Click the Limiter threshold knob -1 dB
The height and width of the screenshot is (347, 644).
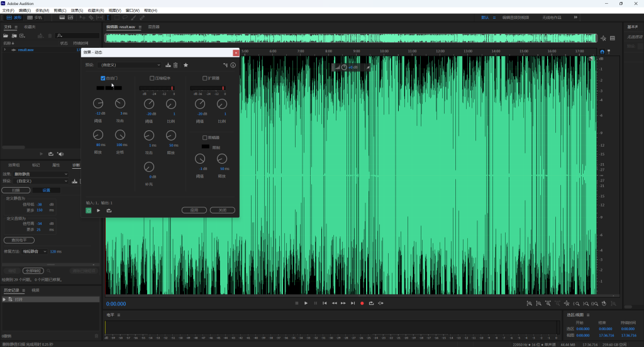click(x=200, y=158)
